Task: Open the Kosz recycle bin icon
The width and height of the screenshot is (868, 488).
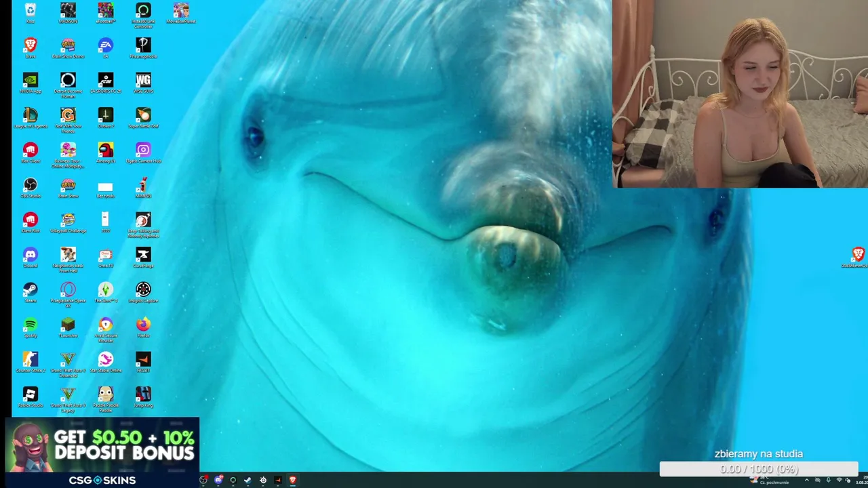Action: coord(30,13)
